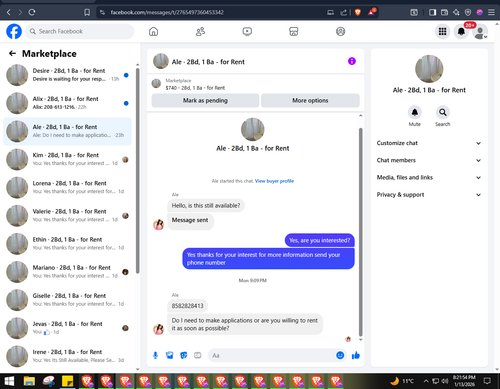Choose a sticker icon in composer
This screenshot has width=500, height=389.
tap(184, 355)
